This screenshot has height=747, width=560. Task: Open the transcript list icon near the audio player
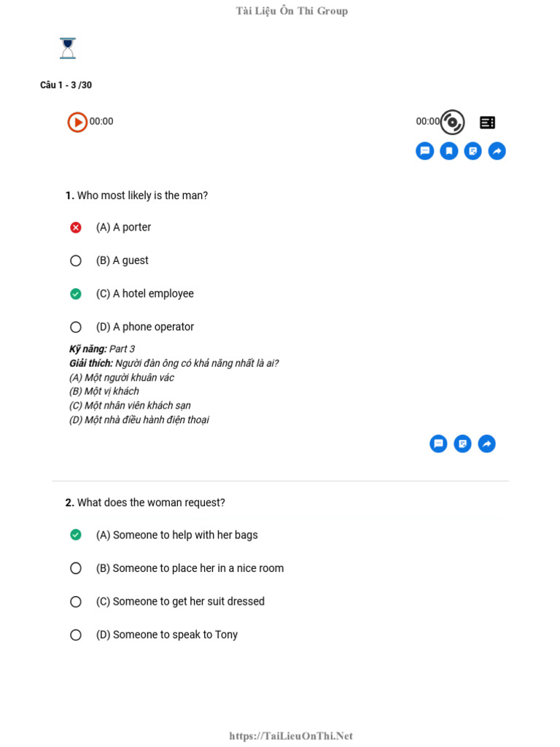487,123
